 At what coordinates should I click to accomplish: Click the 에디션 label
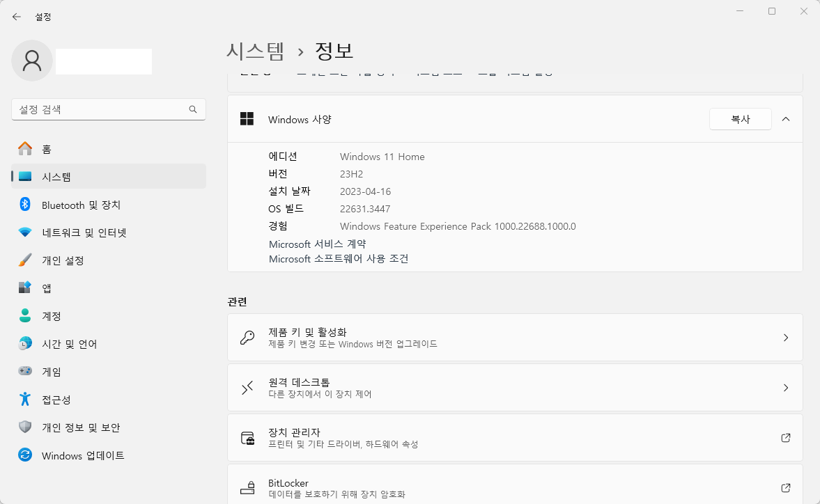coord(283,156)
